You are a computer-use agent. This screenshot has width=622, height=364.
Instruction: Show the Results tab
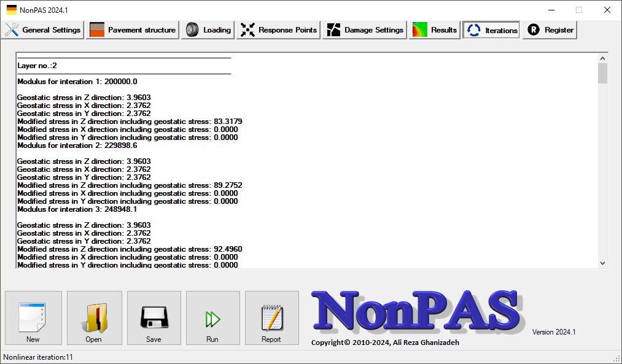click(x=435, y=30)
